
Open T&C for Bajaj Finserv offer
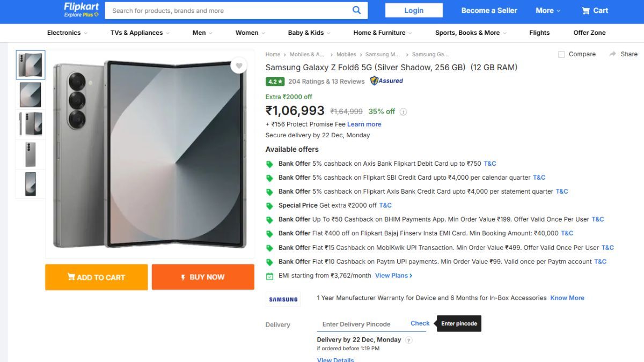coord(567,233)
